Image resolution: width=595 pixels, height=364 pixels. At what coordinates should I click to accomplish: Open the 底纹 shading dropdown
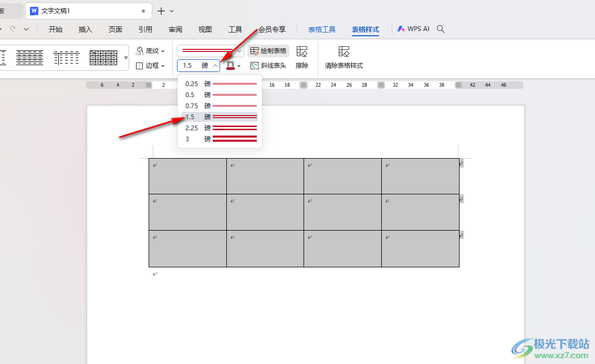point(151,51)
